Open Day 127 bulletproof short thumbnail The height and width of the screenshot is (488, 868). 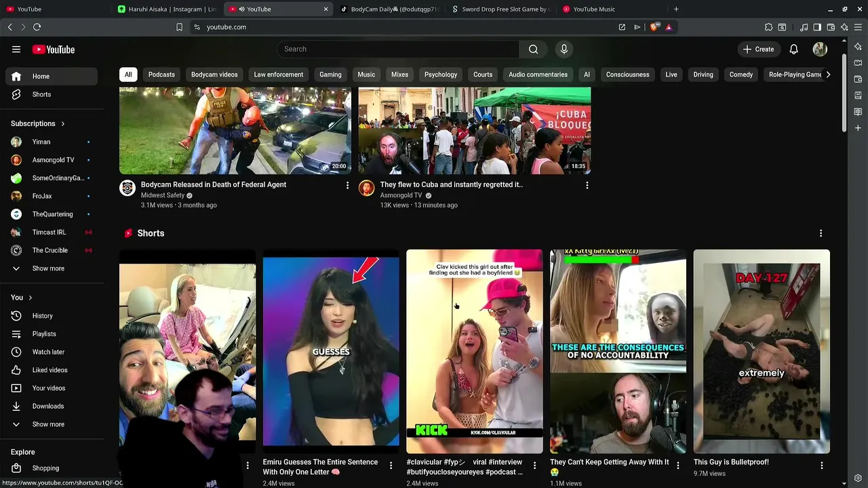click(762, 351)
